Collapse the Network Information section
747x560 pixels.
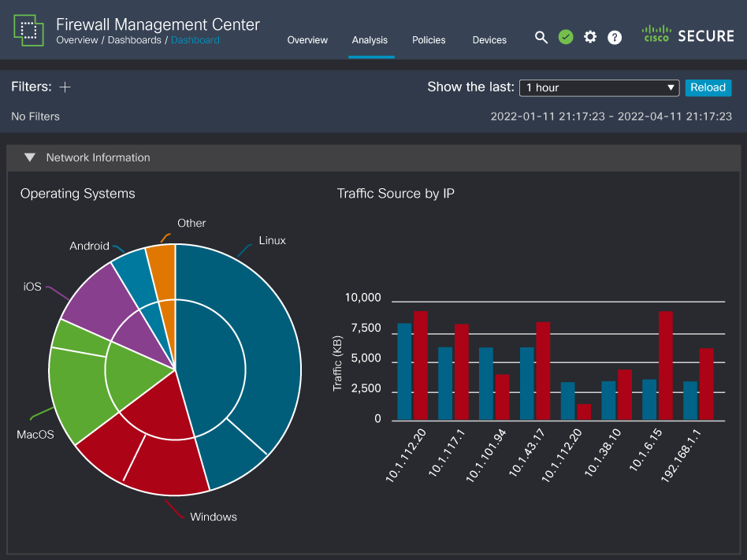[x=30, y=158]
